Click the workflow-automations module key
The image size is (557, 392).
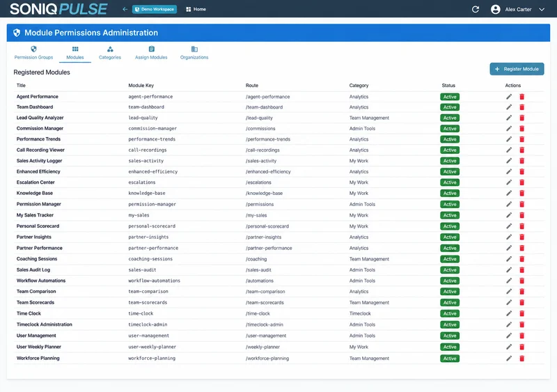click(154, 281)
